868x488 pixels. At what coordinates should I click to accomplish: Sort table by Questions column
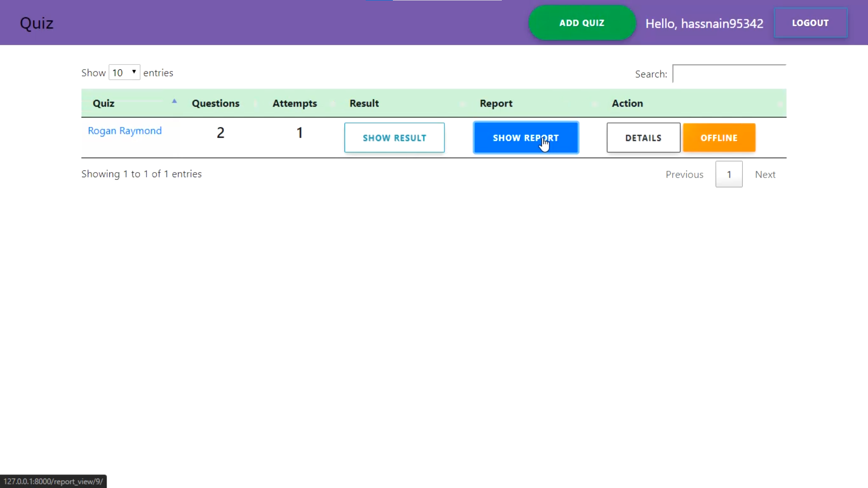(216, 103)
